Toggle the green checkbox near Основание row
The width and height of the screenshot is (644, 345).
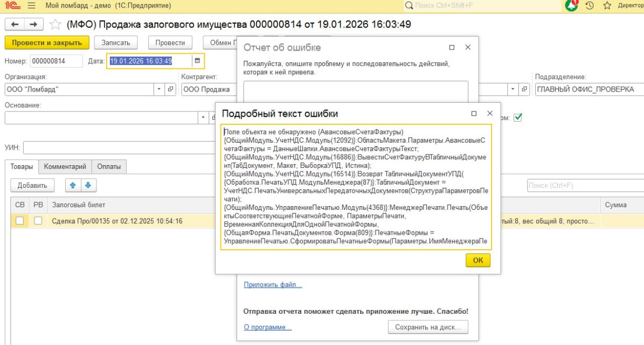tap(518, 117)
